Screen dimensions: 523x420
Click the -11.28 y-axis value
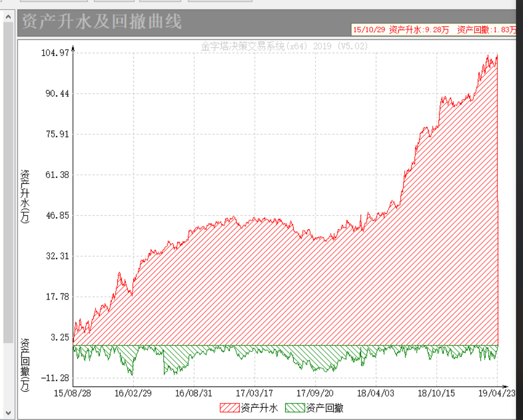(x=55, y=378)
